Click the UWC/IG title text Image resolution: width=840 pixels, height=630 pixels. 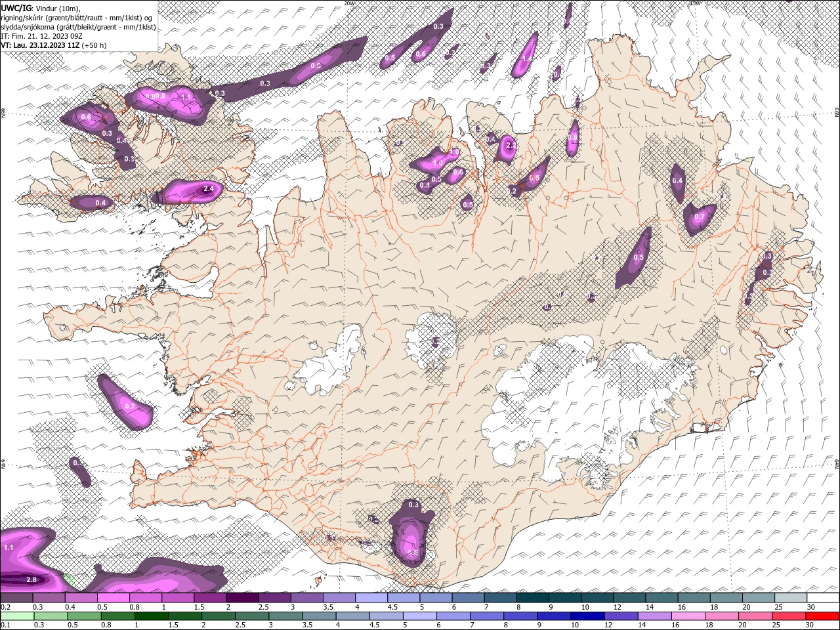[x=16, y=7]
